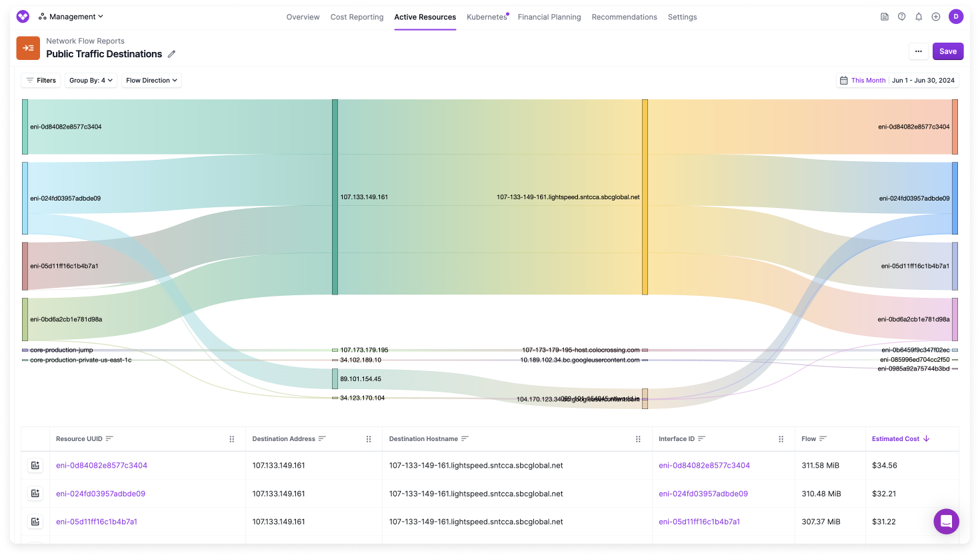The height and width of the screenshot is (557, 980).
Task: Click the Network Flow Reports breadcrumb
Action: [x=85, y=41]
